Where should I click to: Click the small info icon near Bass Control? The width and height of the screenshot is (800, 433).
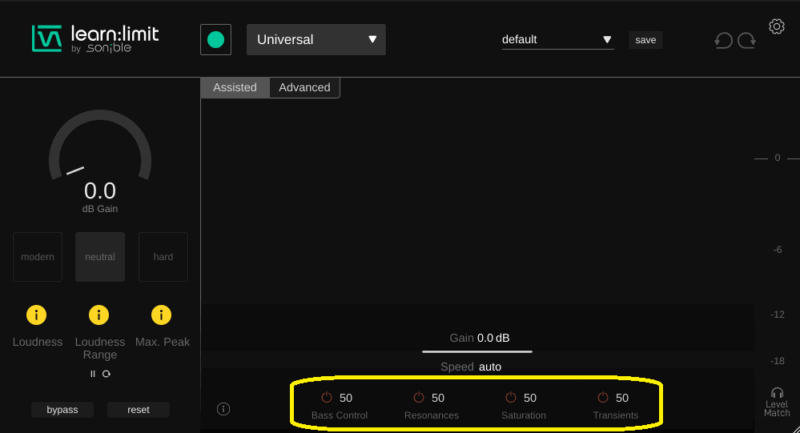point(223,408)
